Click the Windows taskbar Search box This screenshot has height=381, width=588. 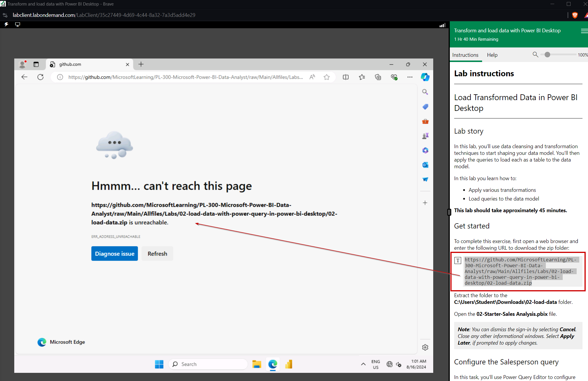[208, 364]
